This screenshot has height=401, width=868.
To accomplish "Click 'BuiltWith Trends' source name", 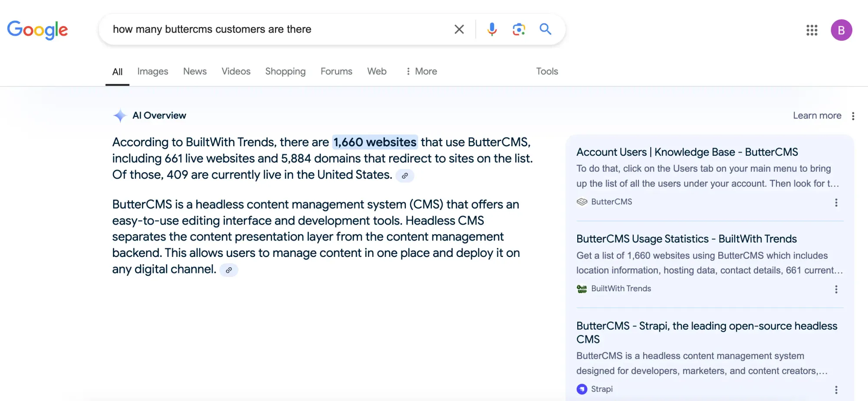I will [621, 289].
